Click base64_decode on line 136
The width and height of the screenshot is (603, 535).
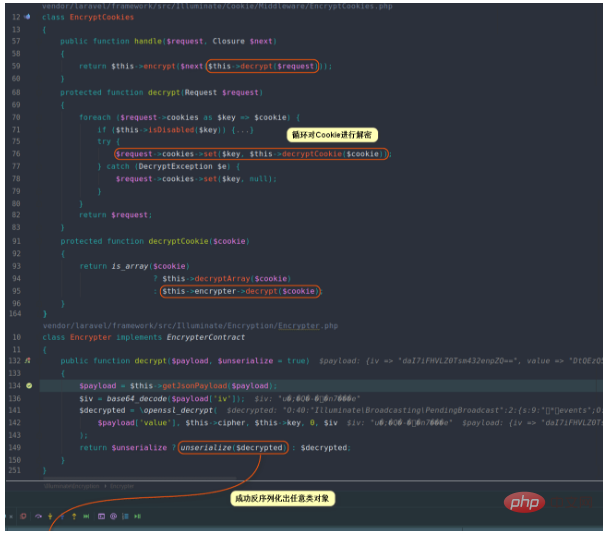[137, 398]
